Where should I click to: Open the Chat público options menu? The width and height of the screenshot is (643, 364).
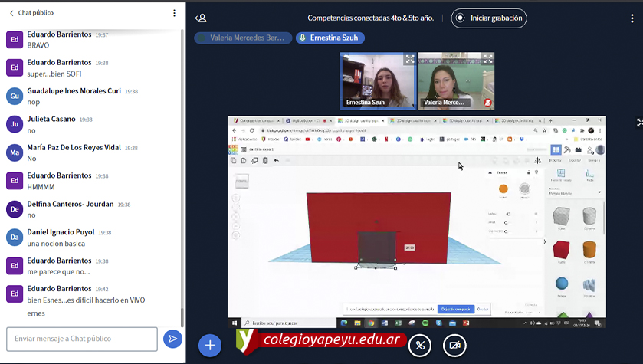coord(174,13)
